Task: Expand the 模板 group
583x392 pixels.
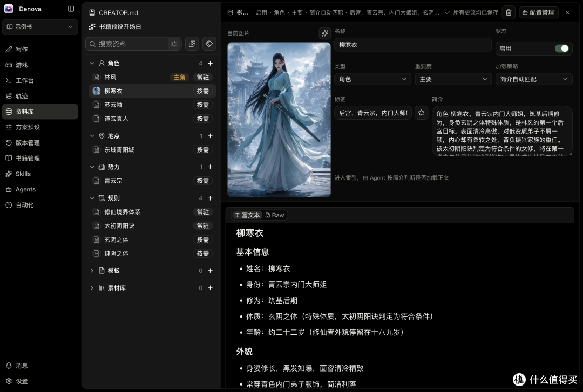Action: pyautogui.click(x=92, y=271)
